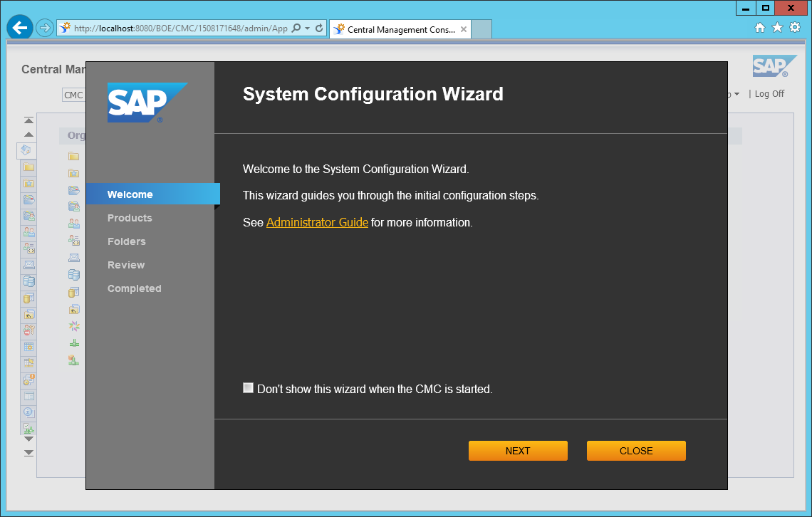Open the browser Tools gear icon
This screenshot has height=517, width=812.
pyautogui.click(x=796, y=28)
